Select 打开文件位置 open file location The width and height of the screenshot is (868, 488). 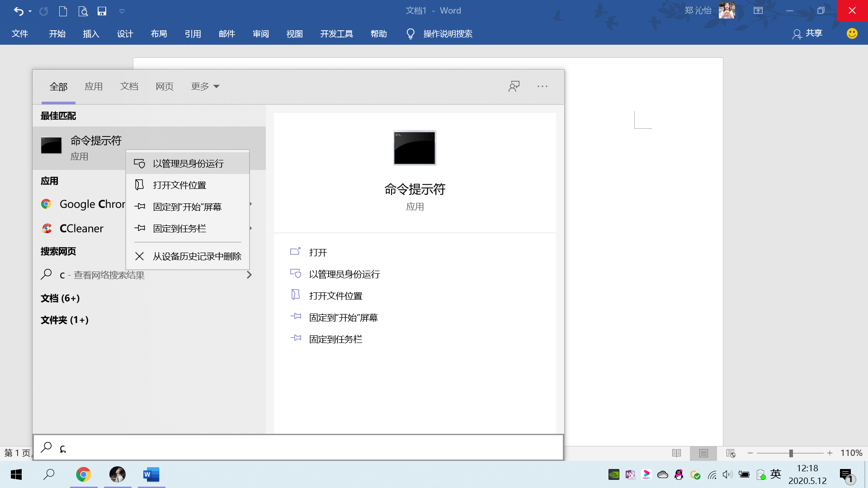[x=179, y=185]
